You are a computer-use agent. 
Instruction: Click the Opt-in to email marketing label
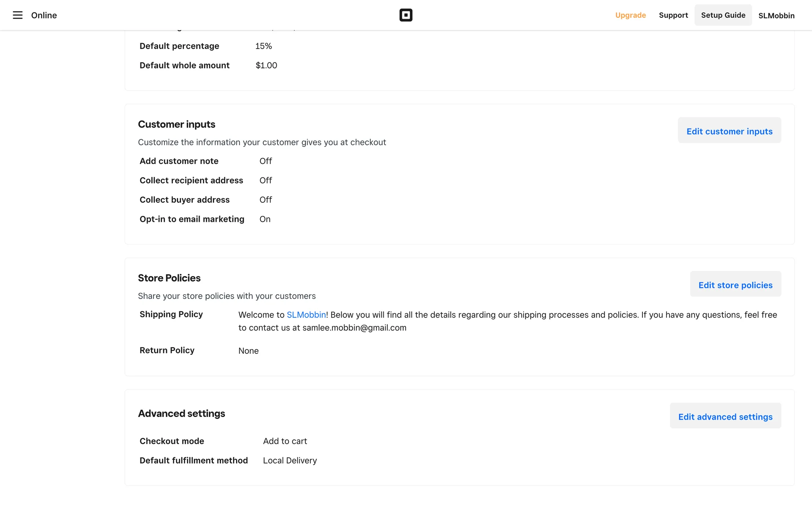pos(192,219)
